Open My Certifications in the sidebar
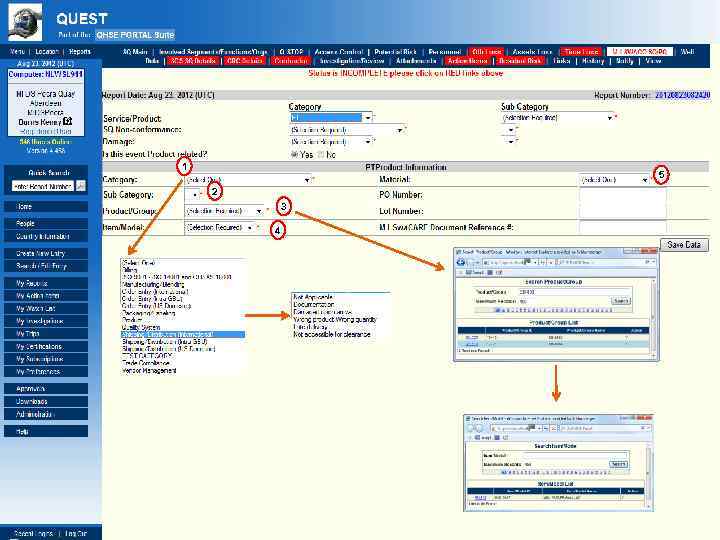 pos(46,347)
